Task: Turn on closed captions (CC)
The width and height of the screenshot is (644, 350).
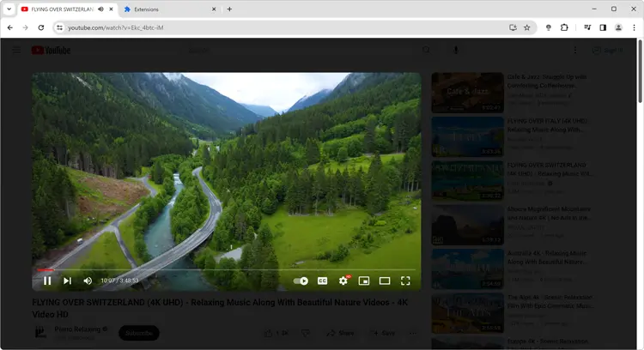Action: 322,281
